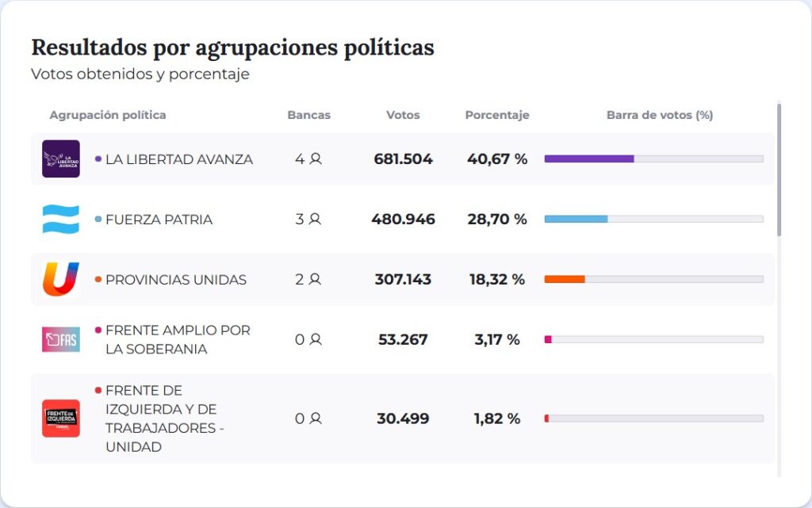Click the seat icon beside 3 bancas
Screen dimensions: 812x508
pos(316,220)
